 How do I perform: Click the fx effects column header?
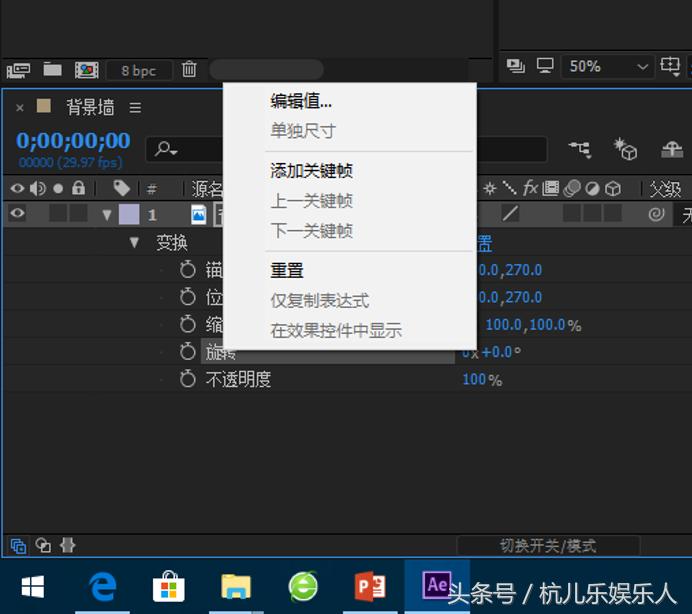[x=530, y=188]
